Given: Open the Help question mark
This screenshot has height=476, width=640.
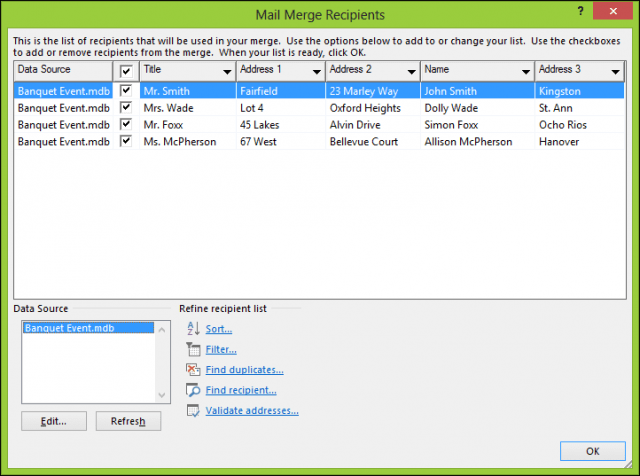Looking at the screenshot, I should (580, 11).
